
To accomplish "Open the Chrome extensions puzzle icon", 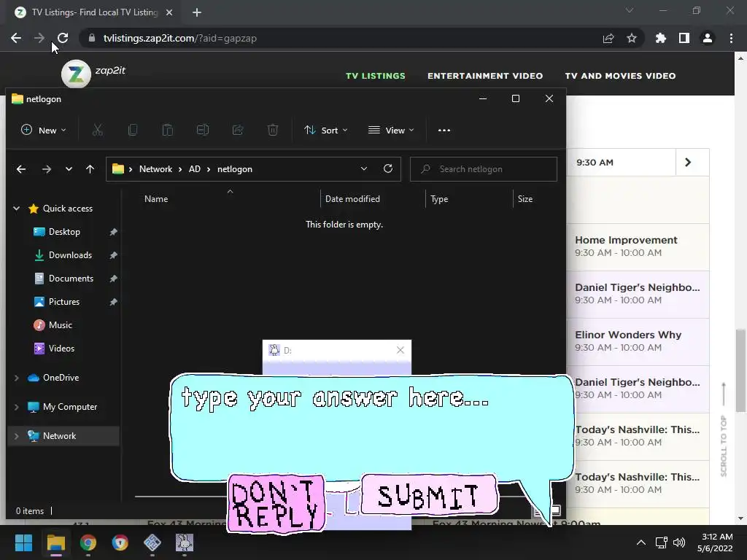I will [x=661, y=38].
